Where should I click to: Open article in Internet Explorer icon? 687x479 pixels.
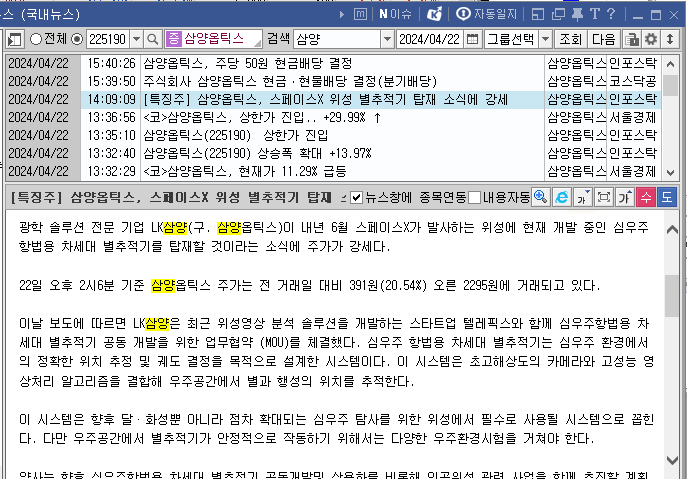pyautogui.click(x=562, y=197)
